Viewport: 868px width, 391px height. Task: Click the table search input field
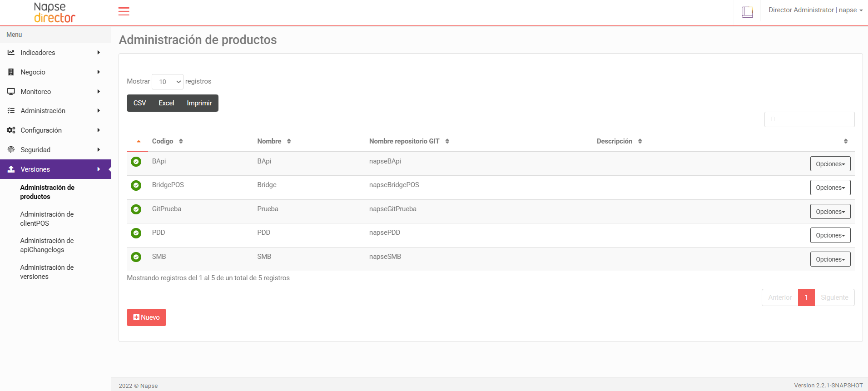tap(809, 119)
